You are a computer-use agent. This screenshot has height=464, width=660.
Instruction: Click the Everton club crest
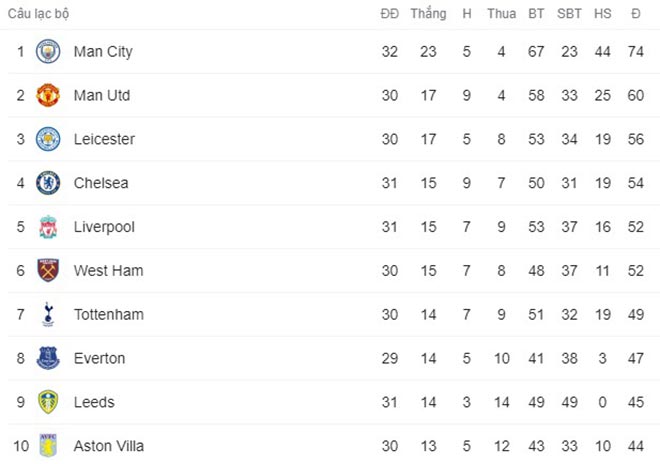click(x=48, y=358)
